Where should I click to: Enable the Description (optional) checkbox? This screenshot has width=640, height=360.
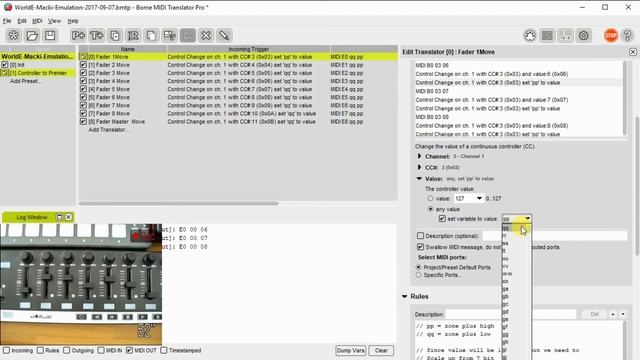[x=420, y=236]
